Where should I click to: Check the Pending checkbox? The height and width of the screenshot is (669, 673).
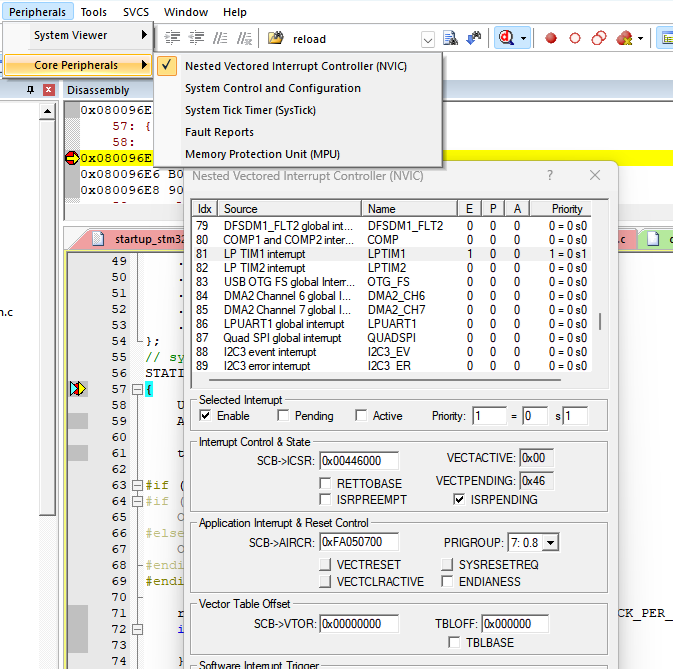coord(283,415)
